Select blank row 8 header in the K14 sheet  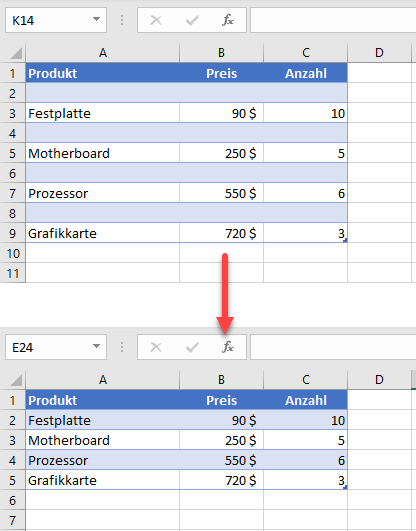tap(13, 213)
